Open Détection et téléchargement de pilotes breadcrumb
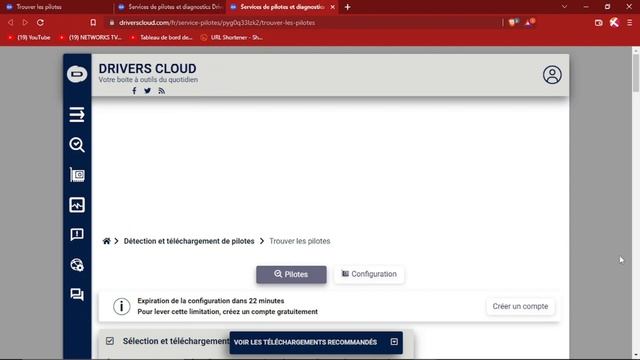Screen dimensions: 640x360 click(189, 241)
